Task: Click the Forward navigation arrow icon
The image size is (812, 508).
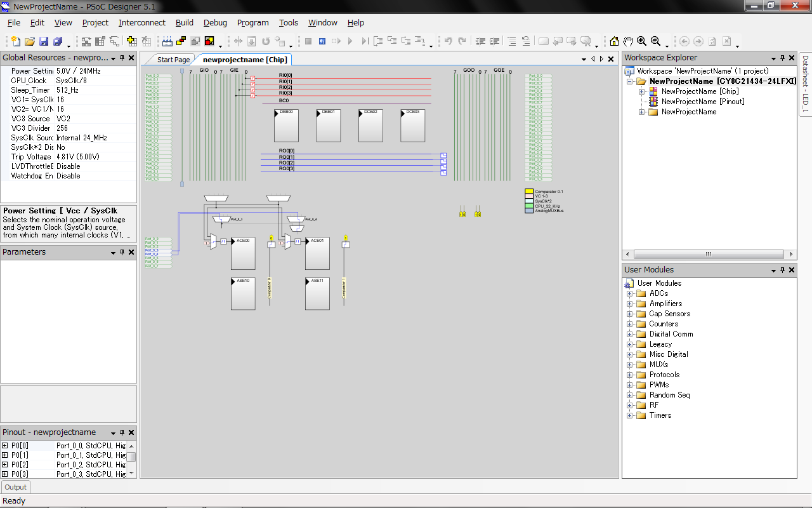Action: (x=698, y=41)
